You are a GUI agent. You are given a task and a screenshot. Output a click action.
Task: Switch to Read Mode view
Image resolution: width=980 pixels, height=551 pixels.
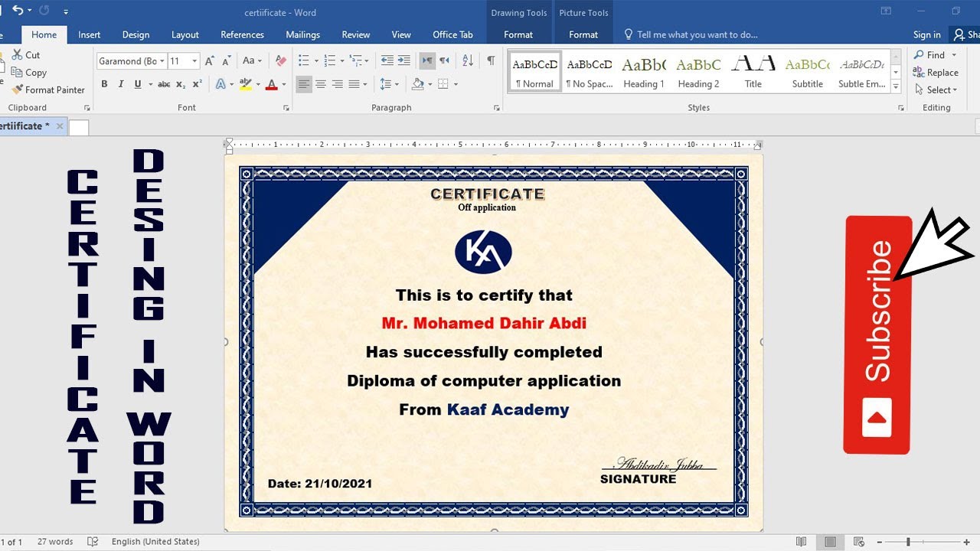point(801,542)
